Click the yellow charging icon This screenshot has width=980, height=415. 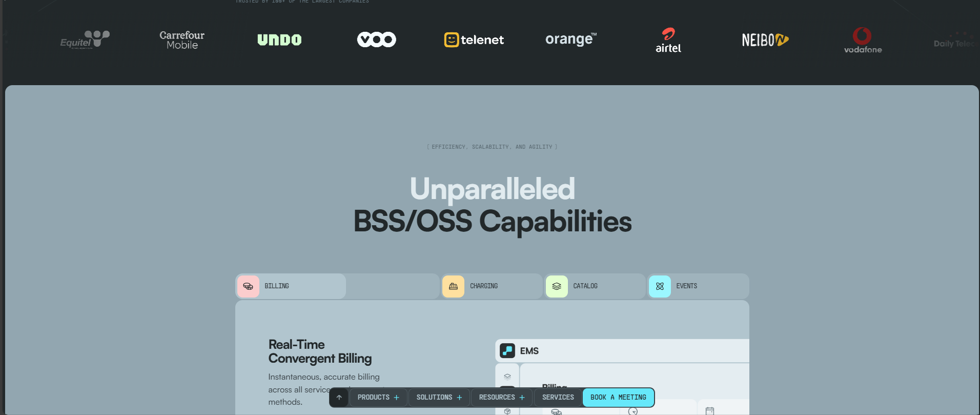(x=453, y=286)
